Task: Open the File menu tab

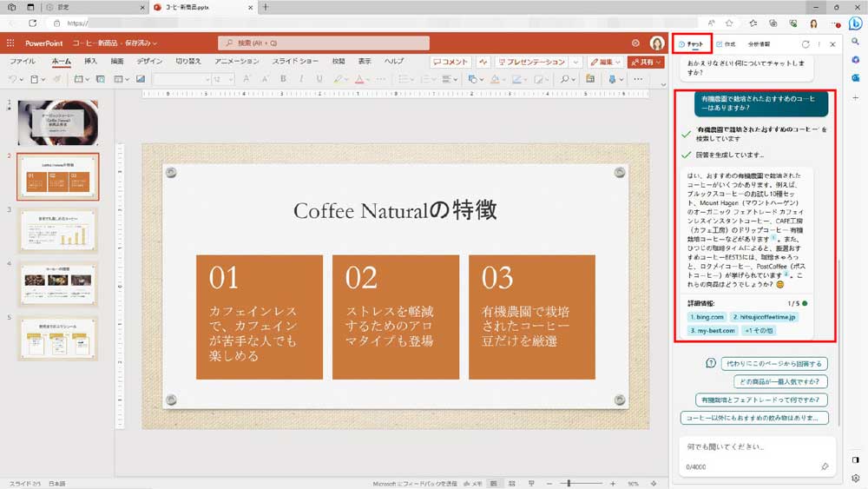Action: click(x=23, y=61)
